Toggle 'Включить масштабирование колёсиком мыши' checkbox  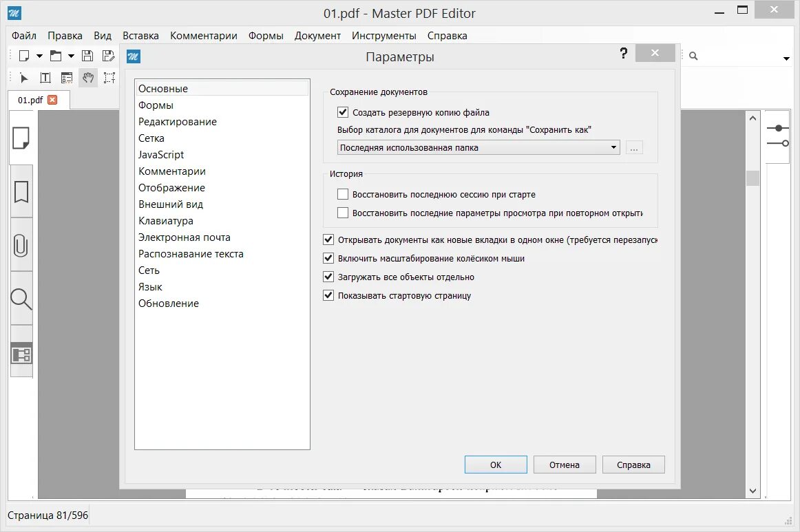coord(328,258)
